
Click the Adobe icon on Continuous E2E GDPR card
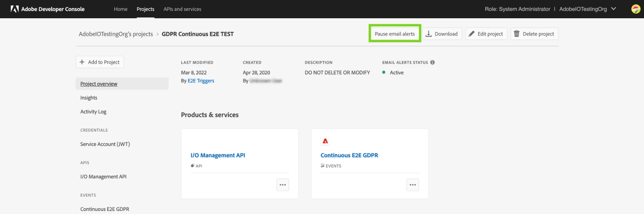(325, 141)
